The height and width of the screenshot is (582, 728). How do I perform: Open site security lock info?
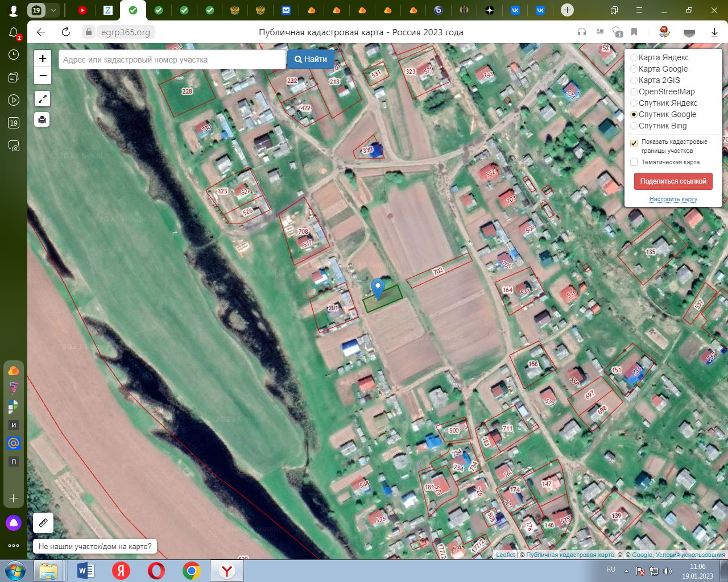(x=89, y=32)
